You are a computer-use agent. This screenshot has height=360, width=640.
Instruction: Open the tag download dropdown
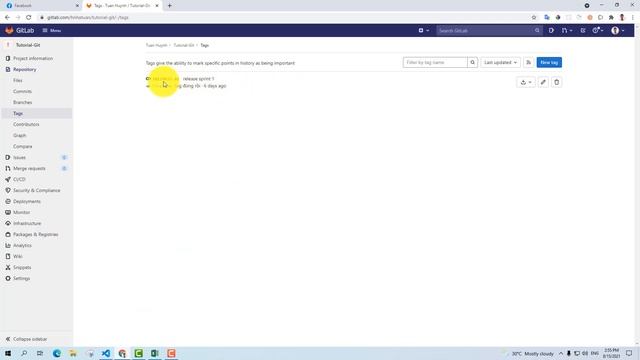526,82
